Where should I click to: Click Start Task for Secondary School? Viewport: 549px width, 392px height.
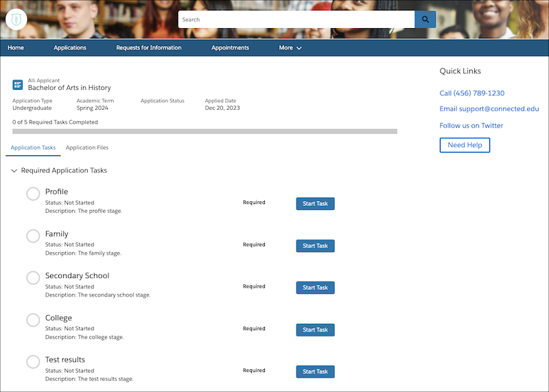click(315, 288)
